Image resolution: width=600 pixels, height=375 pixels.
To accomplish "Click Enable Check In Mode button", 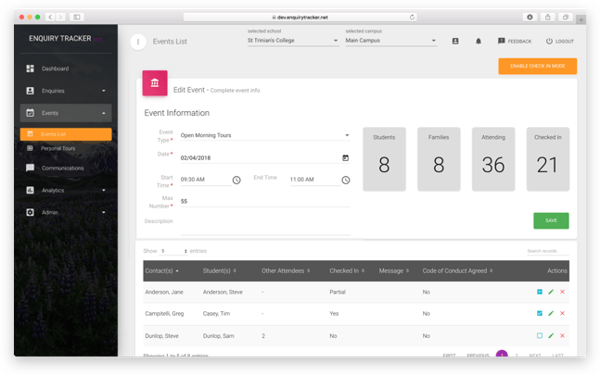I will [538, 66].
